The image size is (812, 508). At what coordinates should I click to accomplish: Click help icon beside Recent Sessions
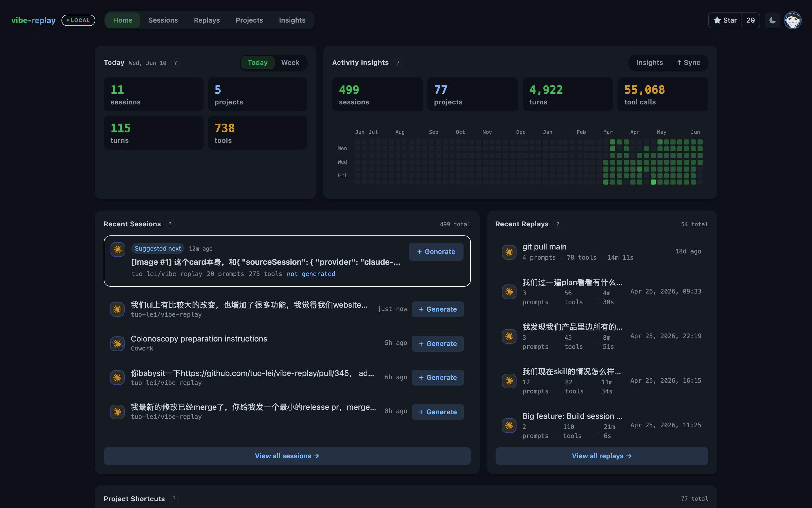(x=170, y=224)
